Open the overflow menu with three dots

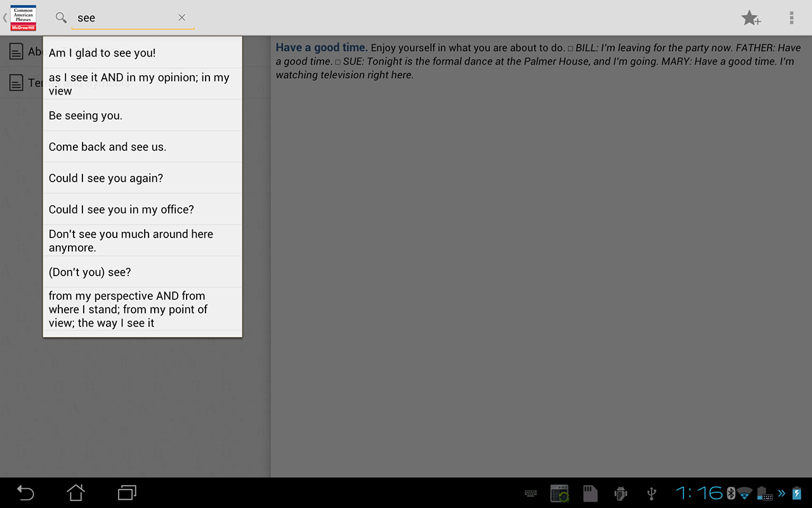pyautogui.click(x=791, y=18)
